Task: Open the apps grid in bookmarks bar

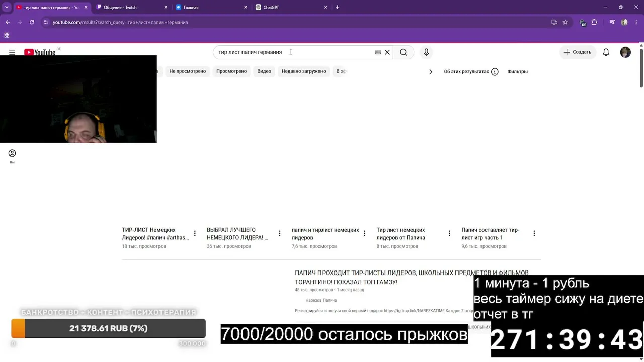Action: (7, 35)
